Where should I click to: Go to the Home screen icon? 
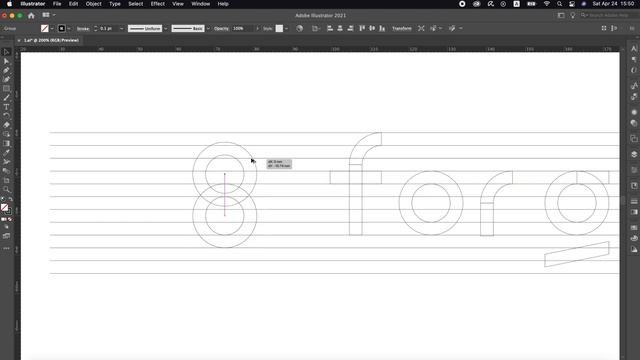(31, 16)
